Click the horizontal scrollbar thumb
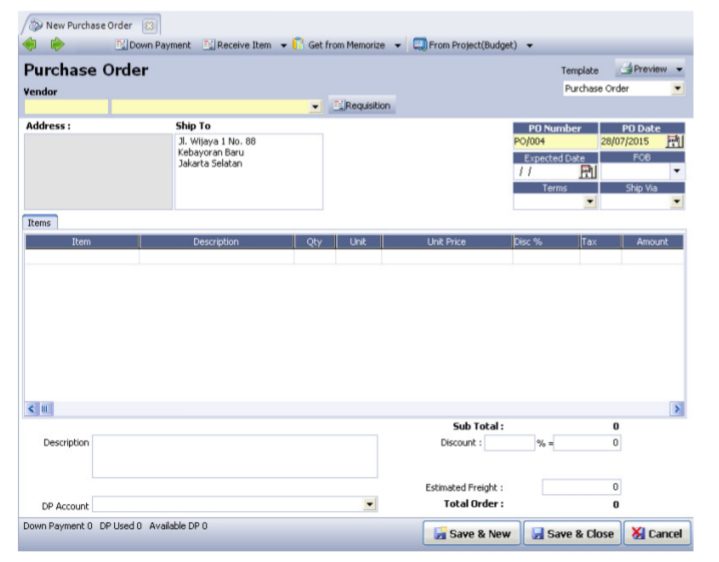This screenshot has height=562, width=719. click(x=45, y=408)
